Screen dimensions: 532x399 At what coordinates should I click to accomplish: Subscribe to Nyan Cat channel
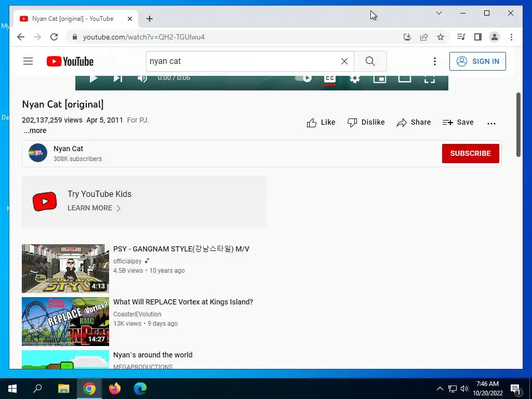[x=470, y=153]
